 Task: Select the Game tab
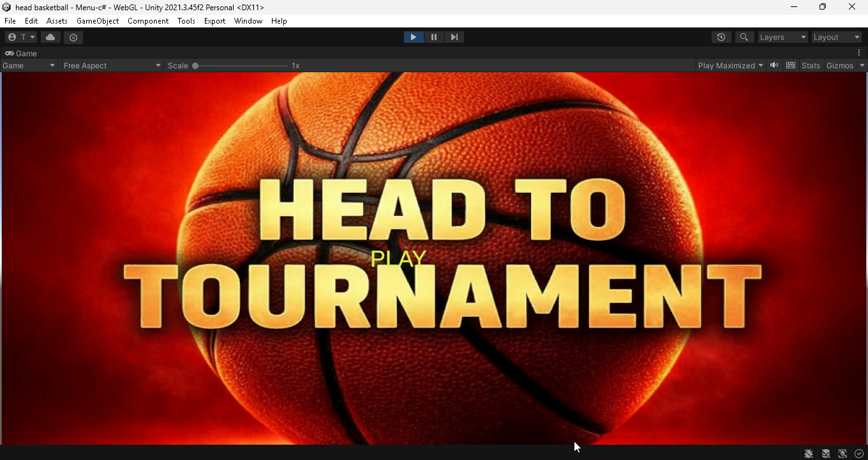21,54
